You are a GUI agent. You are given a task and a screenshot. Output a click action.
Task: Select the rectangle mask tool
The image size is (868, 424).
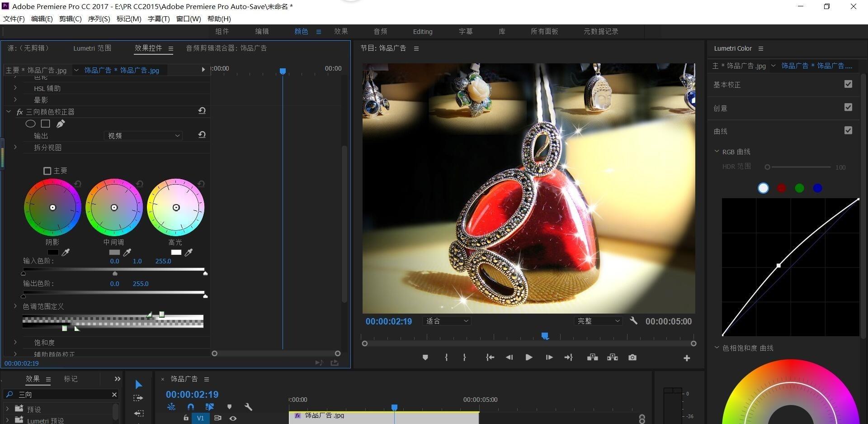45,124
